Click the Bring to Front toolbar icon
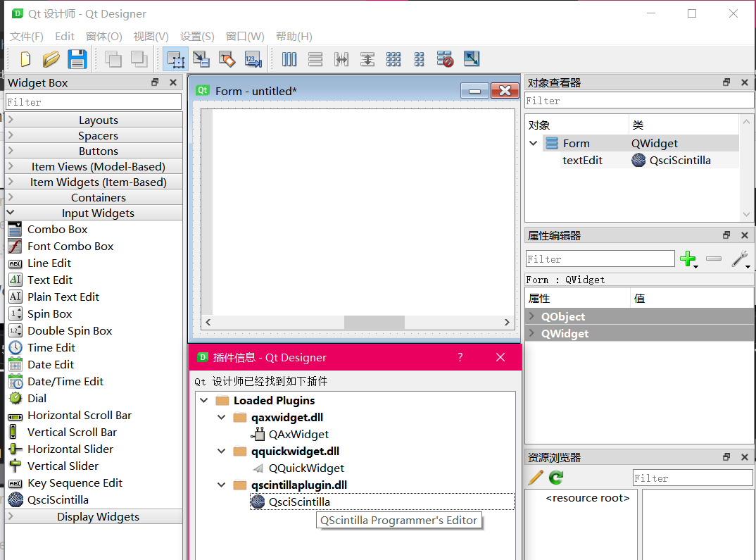Image resolution: width=756 pixels, height=560 pixels. [139, 59]
